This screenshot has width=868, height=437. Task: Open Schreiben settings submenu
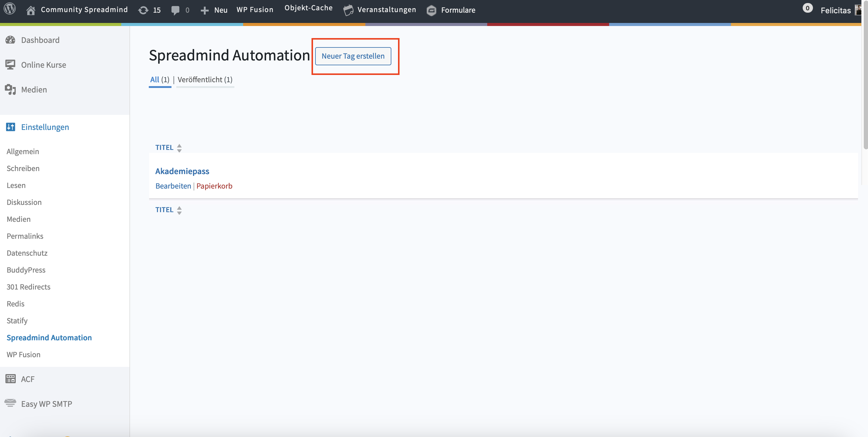coord(23,168)
